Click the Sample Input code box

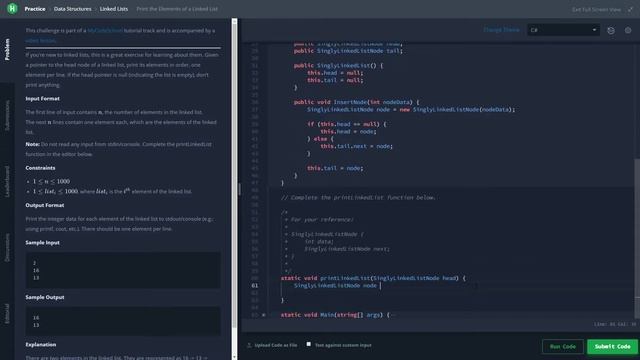(123, 270)
